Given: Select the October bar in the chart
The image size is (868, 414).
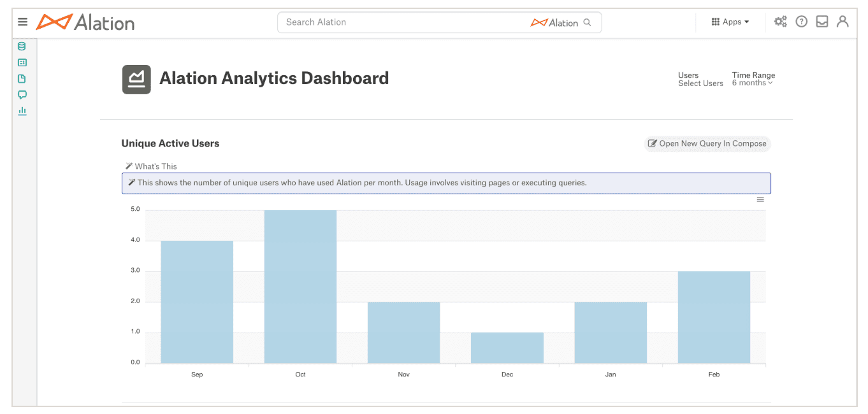Looking at the screenshot, I should click(x=300, y=287).
